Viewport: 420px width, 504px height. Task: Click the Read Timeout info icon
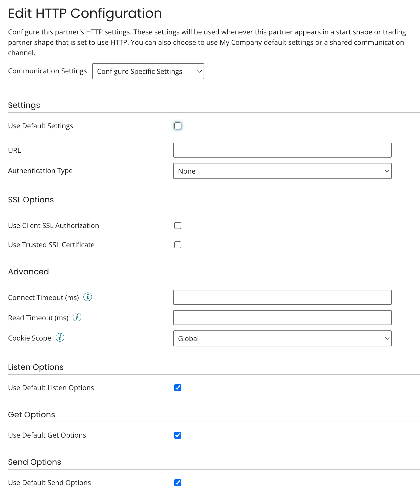click(x=77, y=317)
